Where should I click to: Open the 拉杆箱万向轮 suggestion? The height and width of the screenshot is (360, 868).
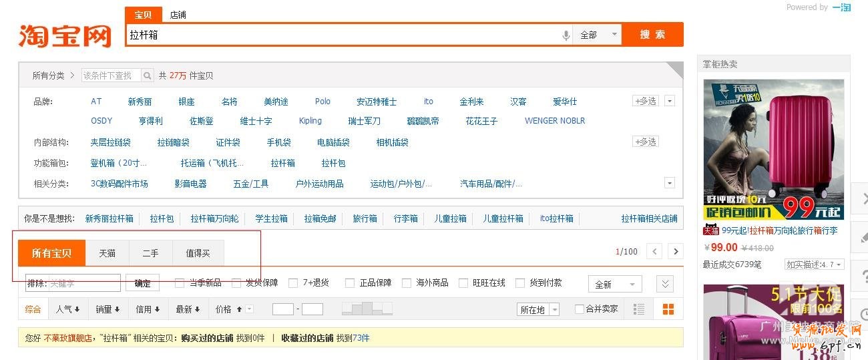click(214, 218)
